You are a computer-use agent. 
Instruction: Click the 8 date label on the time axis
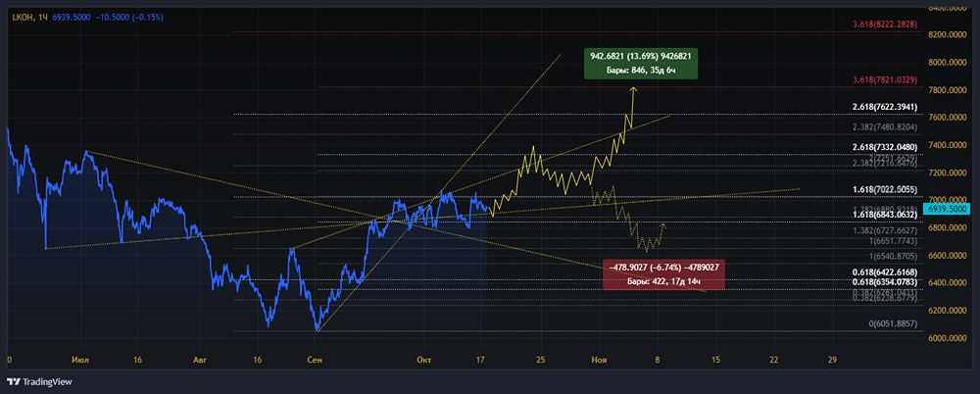(658, 360)
